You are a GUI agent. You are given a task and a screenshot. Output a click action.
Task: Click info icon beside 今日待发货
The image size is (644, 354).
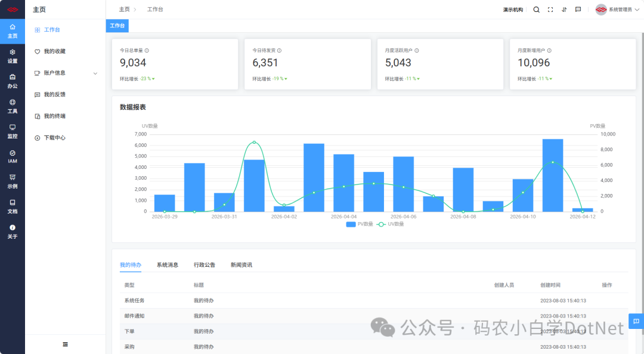tap(279, 51)
